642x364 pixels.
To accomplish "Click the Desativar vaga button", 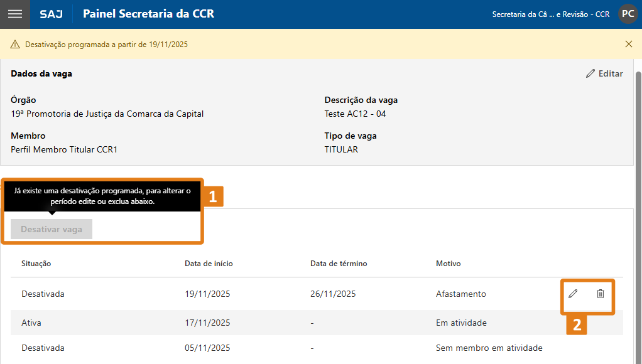I will coord(50,228).
